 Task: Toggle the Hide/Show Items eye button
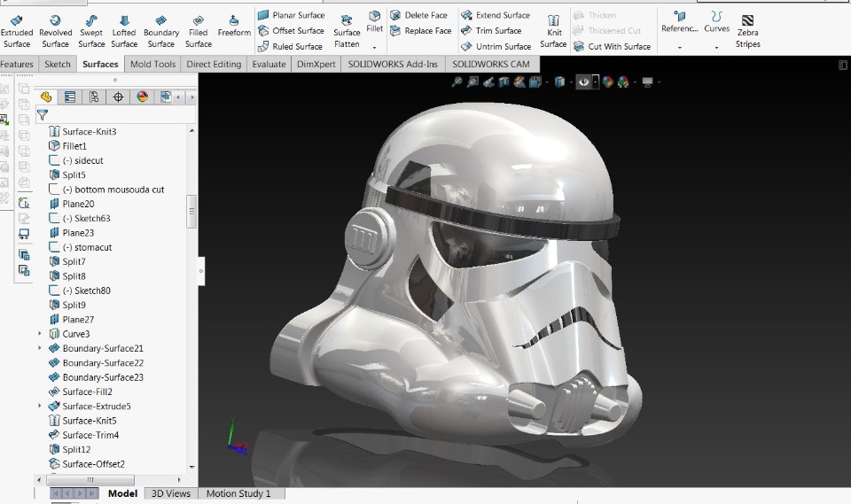pos(584,81)
